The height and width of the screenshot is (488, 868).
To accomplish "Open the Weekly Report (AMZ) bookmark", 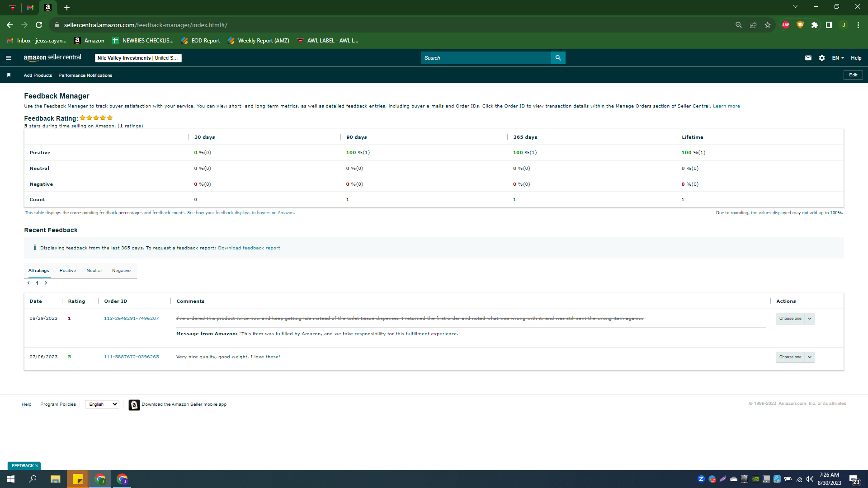I will (x=258, y=41).
